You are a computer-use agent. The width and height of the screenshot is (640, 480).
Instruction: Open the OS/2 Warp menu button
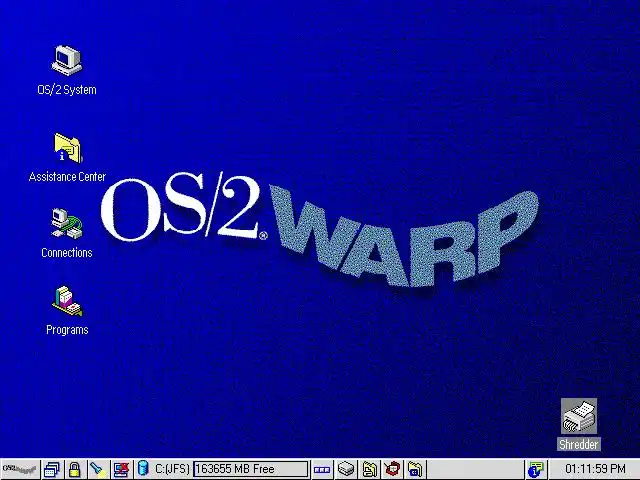tap(20, 469)
